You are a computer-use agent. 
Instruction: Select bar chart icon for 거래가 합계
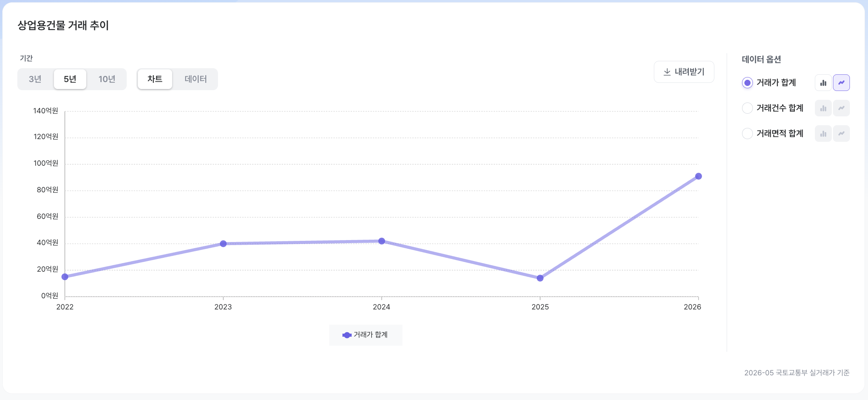point(823,83)
